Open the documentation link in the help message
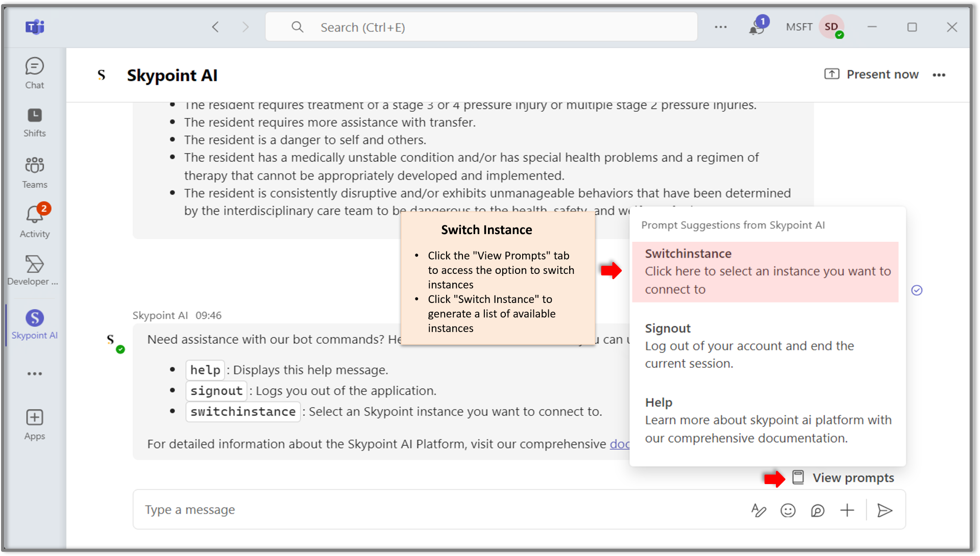Viewport: 980px width, 556px height. 620,444
